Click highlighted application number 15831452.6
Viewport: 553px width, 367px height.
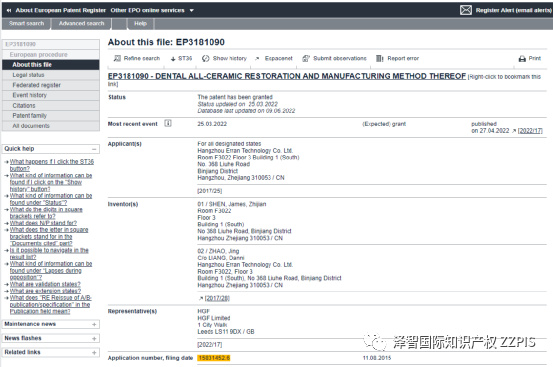coord(214,358)
